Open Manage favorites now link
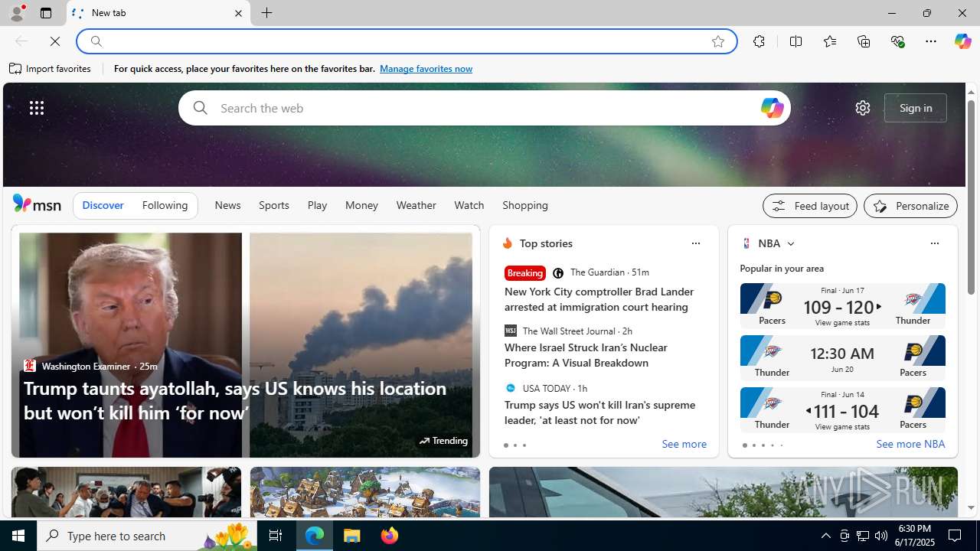This screenshot has height=551, width=980. [426, 69]
